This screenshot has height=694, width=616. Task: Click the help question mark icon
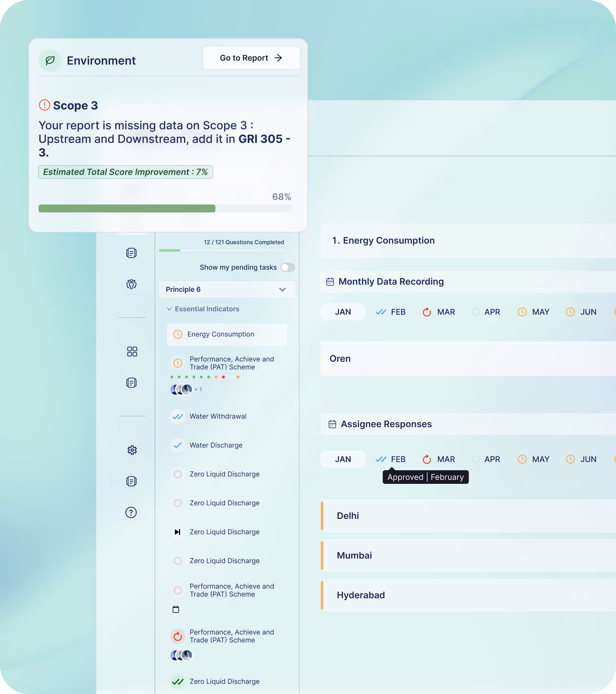[132, 512]
